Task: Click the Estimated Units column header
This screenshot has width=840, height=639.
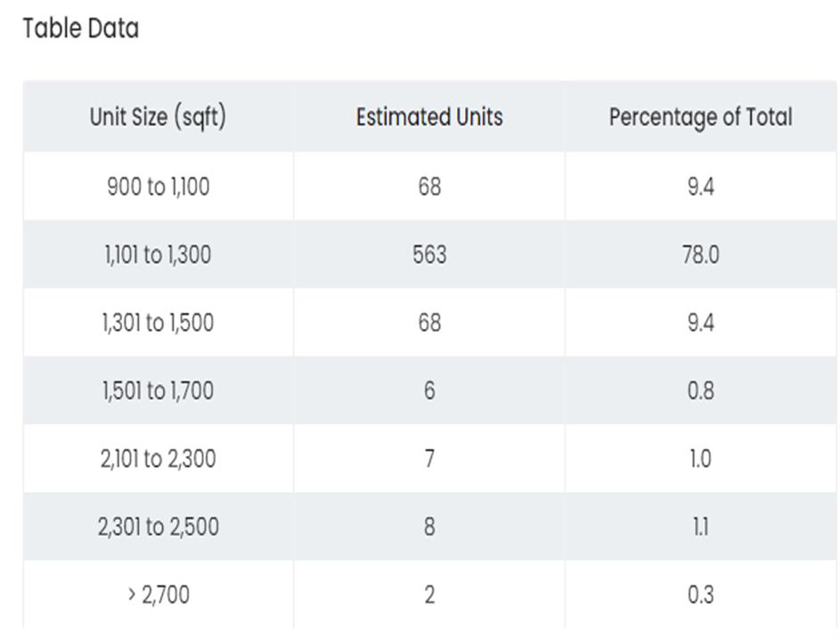Action: coord(428,117)
